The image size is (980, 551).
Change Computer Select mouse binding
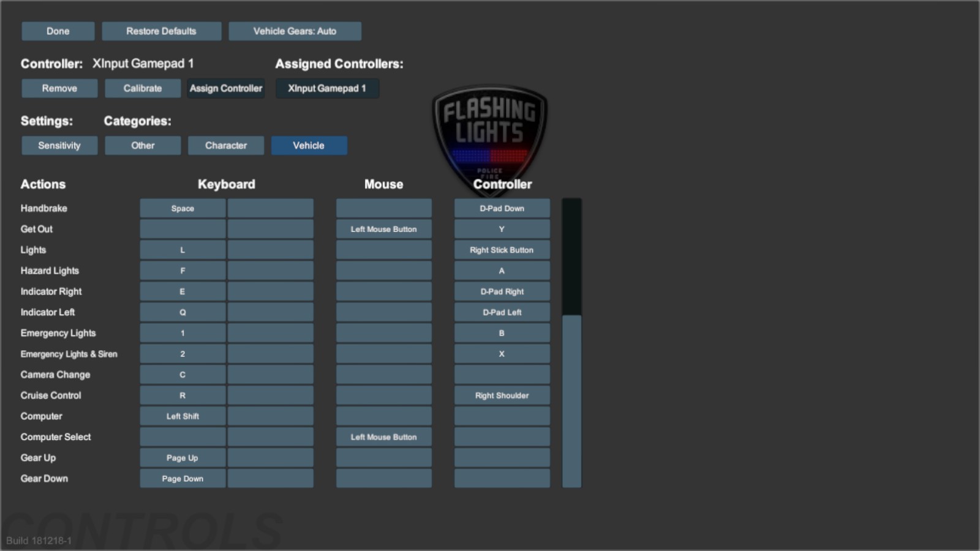(x=384, y=437)
